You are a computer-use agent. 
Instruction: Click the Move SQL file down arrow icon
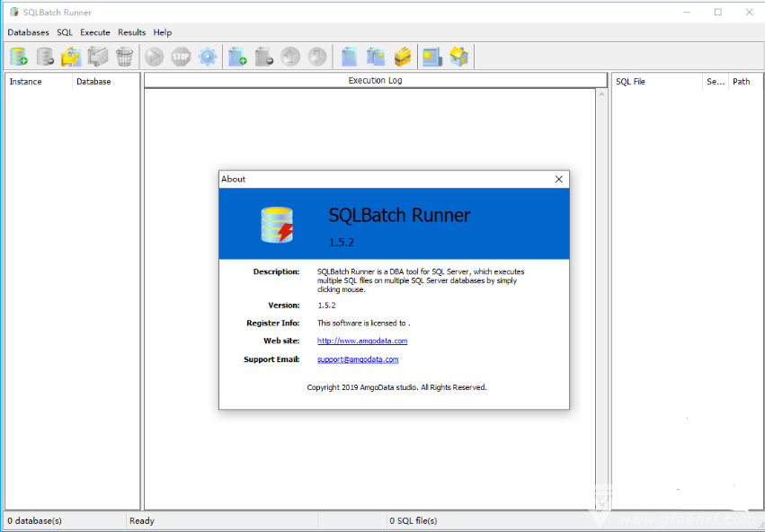317,57
